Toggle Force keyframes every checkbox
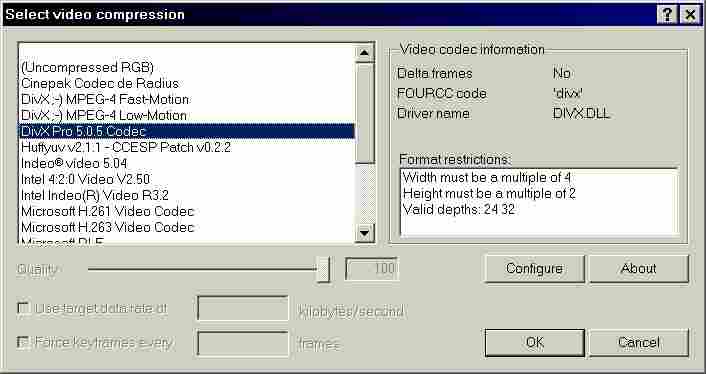 click(23, 342)
